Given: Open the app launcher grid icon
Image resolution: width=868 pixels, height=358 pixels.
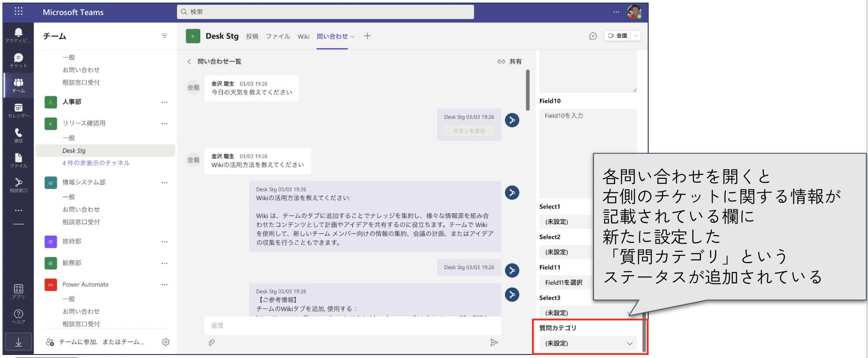Looking at the screenshot, I should pos(18,11).
